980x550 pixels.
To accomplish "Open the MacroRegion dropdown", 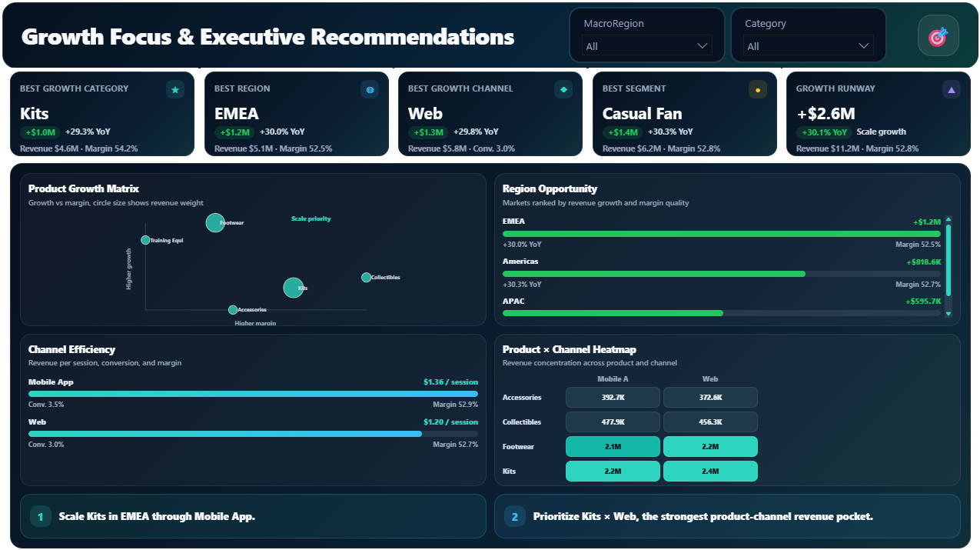I will coord(646,46).
